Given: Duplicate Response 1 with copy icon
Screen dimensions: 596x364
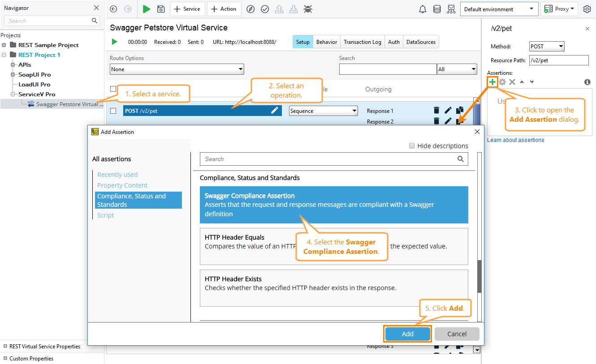Looking at the screenshot, I should (460, 110).
